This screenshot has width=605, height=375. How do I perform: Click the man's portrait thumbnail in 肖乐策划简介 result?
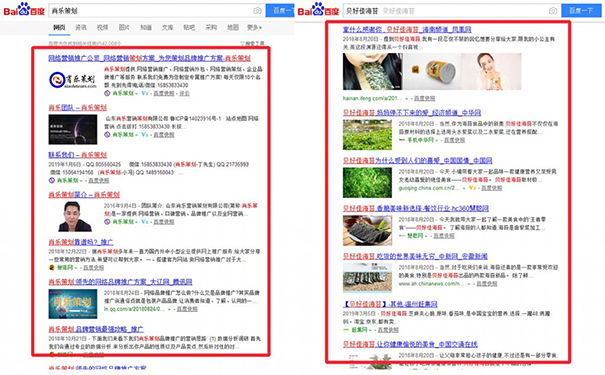point(75,216)
